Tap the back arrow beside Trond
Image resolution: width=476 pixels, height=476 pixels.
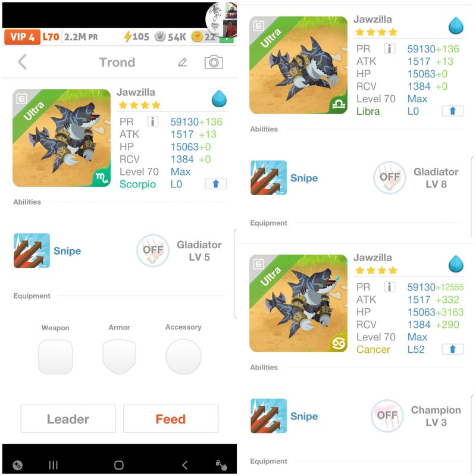click(x=23, y=62)
